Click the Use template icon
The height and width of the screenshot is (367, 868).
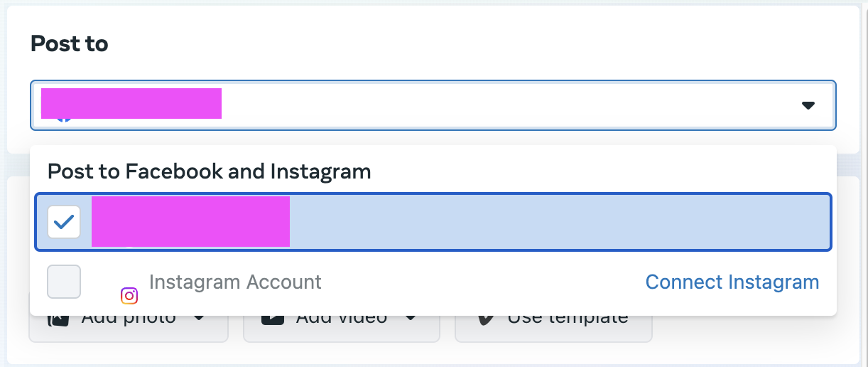[x=486, y=319]
